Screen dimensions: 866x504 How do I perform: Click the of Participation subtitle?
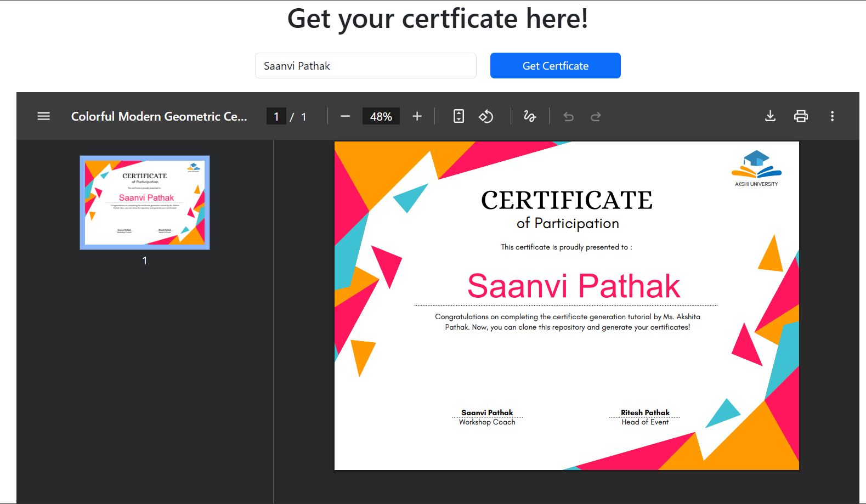click(568, 224)
